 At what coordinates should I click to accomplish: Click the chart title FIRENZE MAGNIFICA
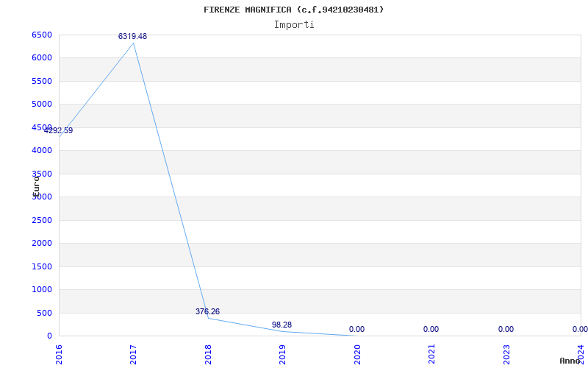point(293,10)
